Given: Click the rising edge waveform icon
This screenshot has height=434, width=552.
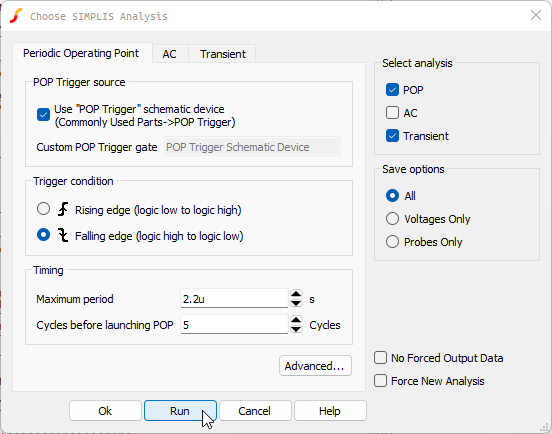Looking at the screenshot, I should (63, 209).
